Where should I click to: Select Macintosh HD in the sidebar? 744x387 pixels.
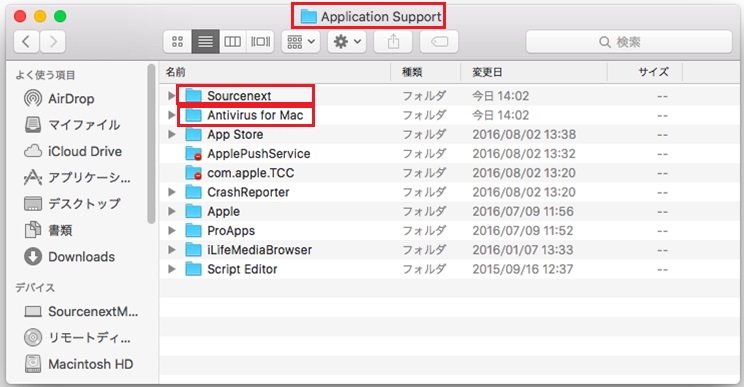pyautogui.click(x=79, y=364)
